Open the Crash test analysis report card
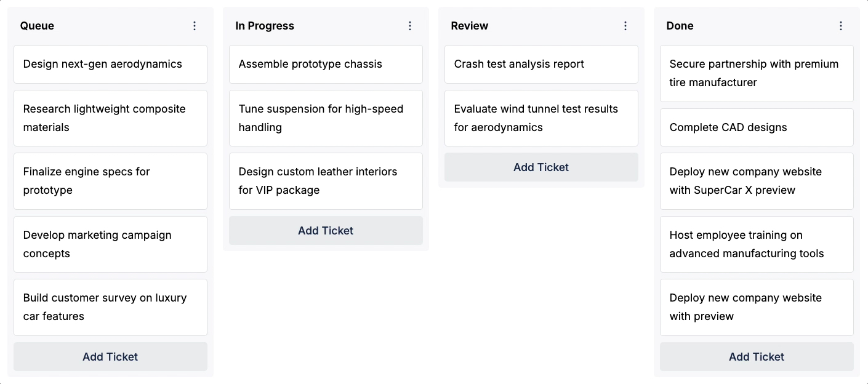The image size is (868, 384). click(x=541, y=64)
